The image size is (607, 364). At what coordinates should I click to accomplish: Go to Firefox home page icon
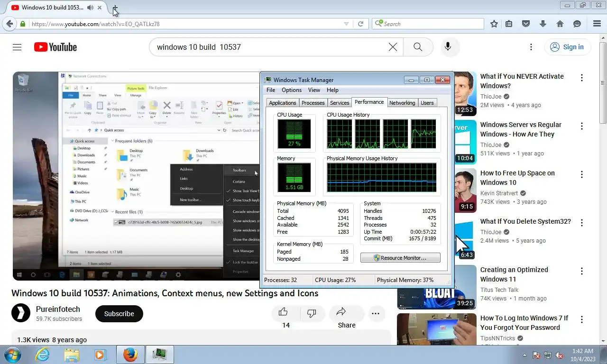point(560,24)
